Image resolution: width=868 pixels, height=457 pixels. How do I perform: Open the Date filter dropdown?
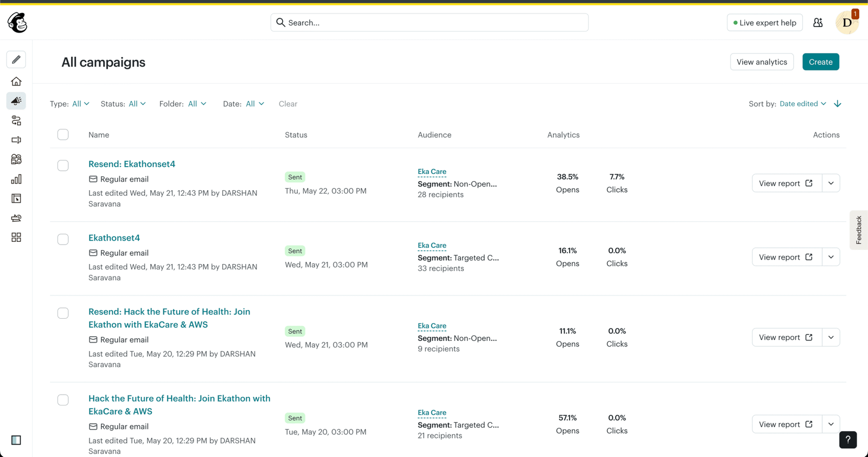pos(255,104)
